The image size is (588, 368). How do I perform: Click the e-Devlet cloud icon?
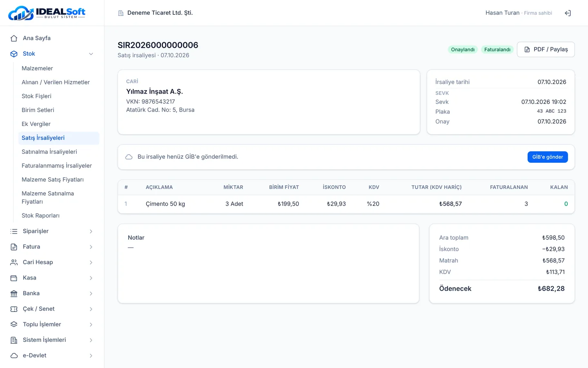pyautogui.click(x=14, y=355)
